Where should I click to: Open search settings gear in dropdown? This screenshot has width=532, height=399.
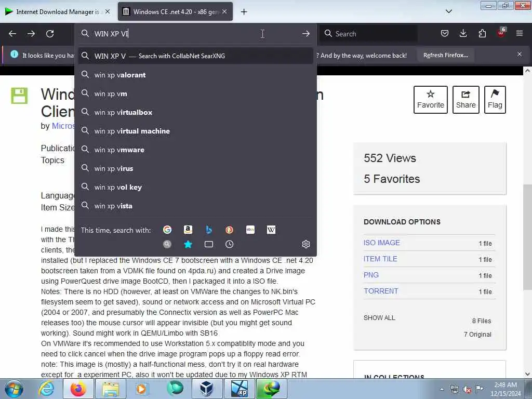pos(305,244)
